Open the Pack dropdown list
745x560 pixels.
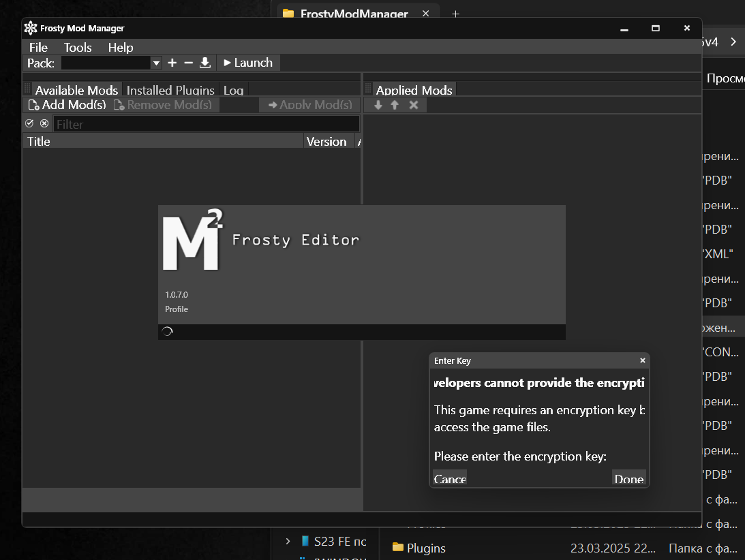[x=156, y=63]
